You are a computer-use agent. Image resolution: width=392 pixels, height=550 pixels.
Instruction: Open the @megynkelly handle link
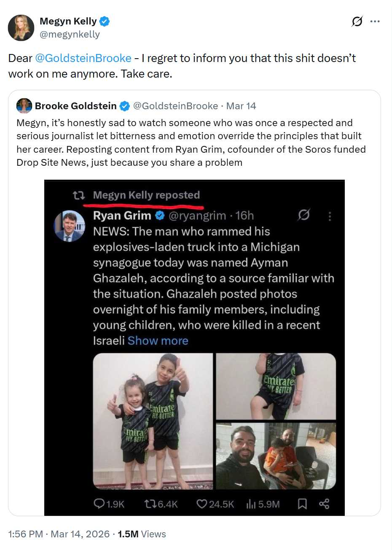tap(70, 35)
